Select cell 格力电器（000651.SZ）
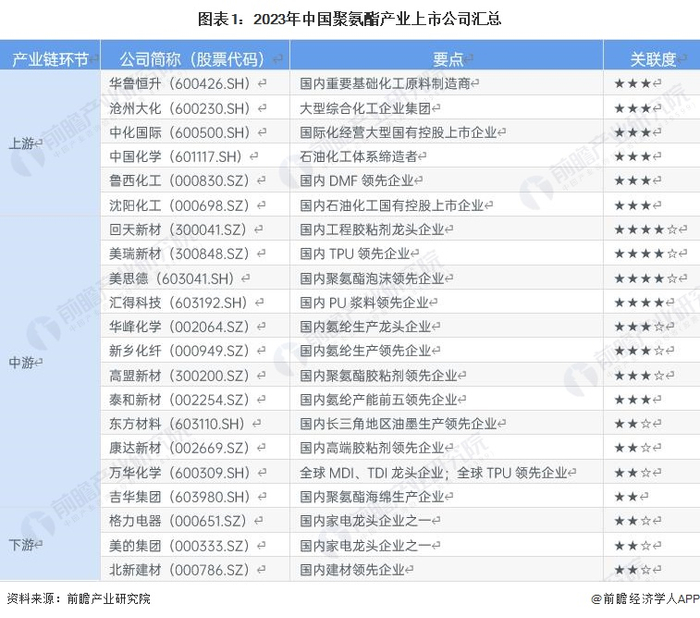 [x=195, y=520]
